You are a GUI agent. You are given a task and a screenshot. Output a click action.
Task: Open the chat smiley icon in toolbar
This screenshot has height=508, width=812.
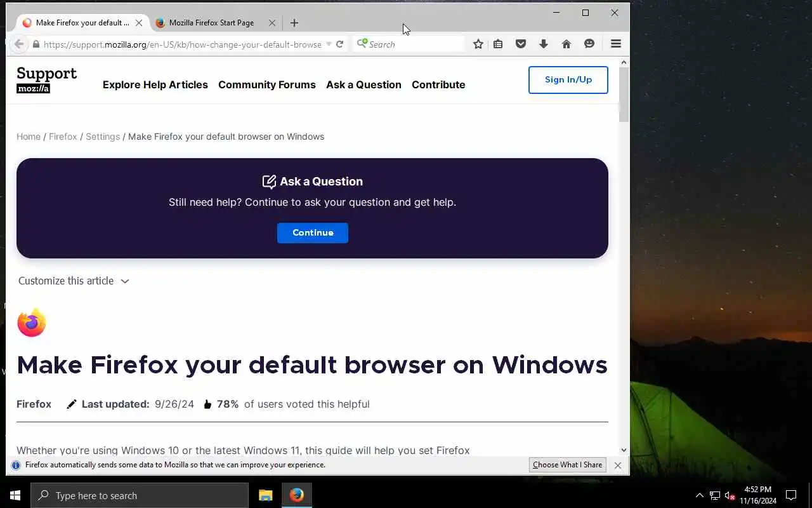tap(589, 44)
